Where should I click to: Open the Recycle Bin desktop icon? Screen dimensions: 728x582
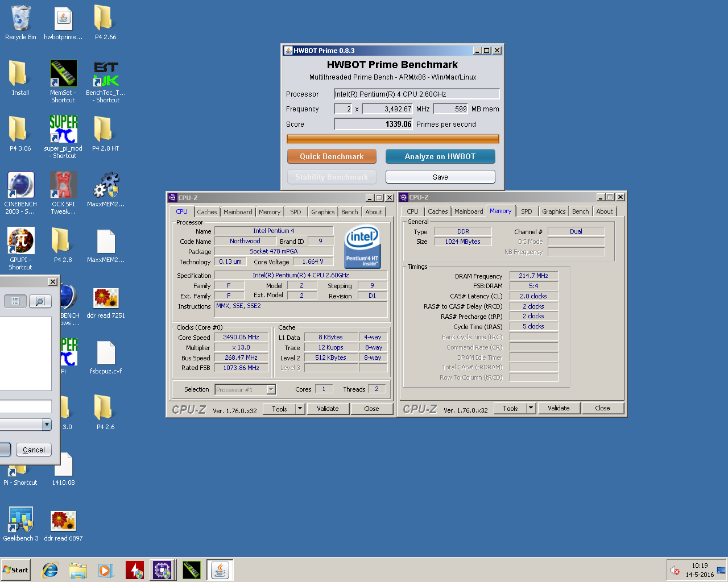[x=20, y=23]
